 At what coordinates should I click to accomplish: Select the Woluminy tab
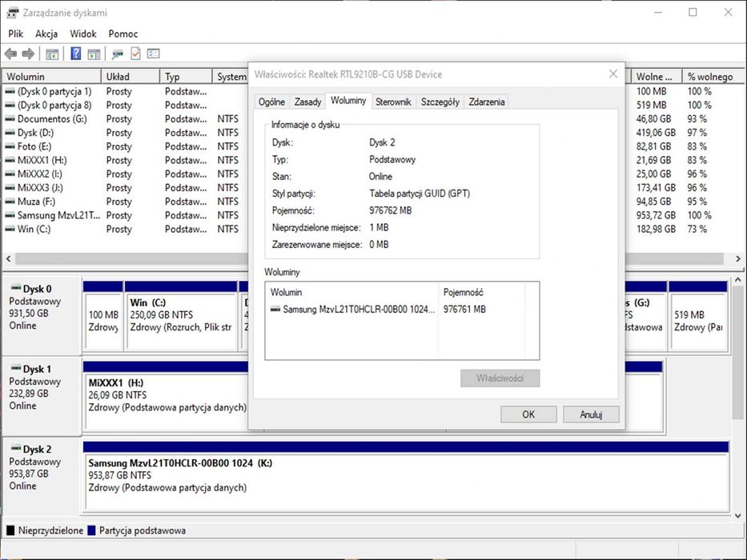coord(348,101)
